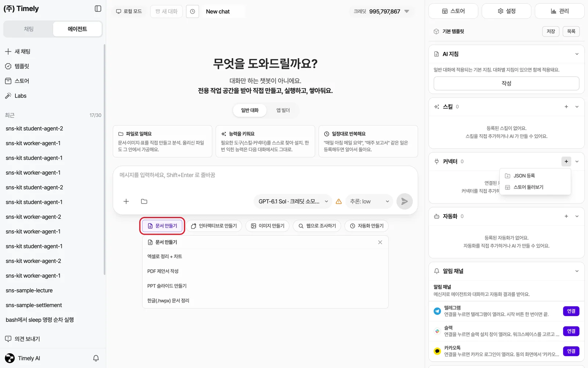The image size is (588, 368).
Task: Collapse the 알림 채널 section chevron
Action: pos(577,271)
